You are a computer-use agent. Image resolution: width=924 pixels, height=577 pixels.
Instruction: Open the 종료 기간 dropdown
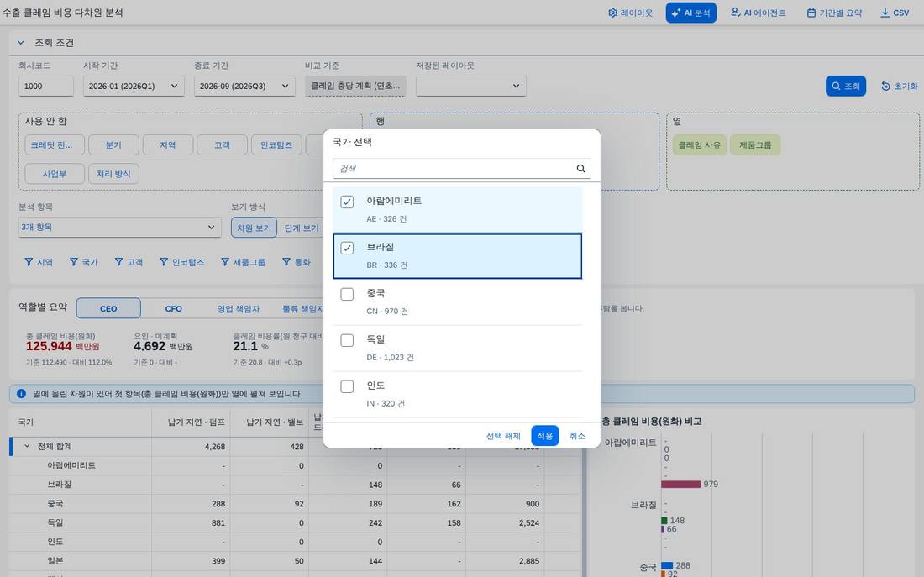click(x=244, y=86)
